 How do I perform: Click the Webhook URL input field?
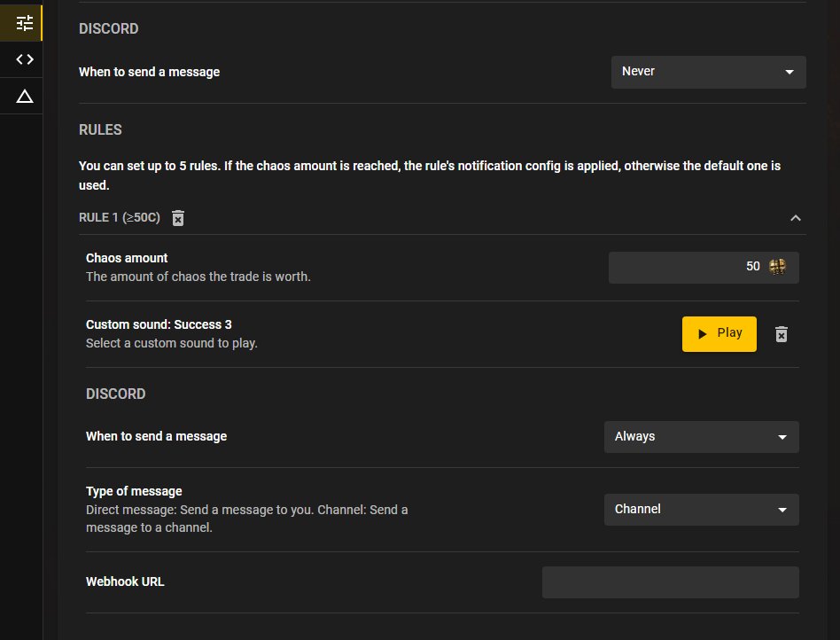[670, 581]
